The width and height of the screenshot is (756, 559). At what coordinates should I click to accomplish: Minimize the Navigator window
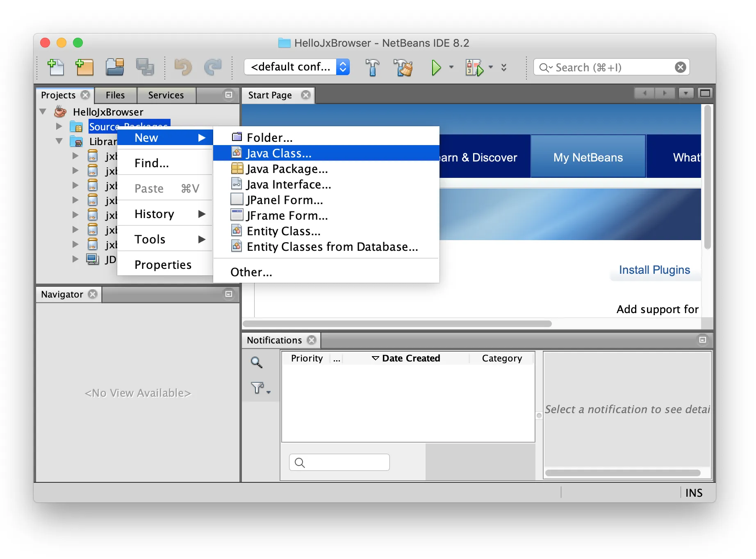coord(229,294)
